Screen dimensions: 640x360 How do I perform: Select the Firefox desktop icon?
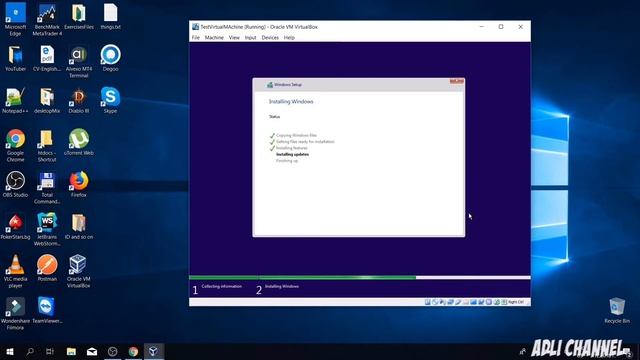pos(79,184)
